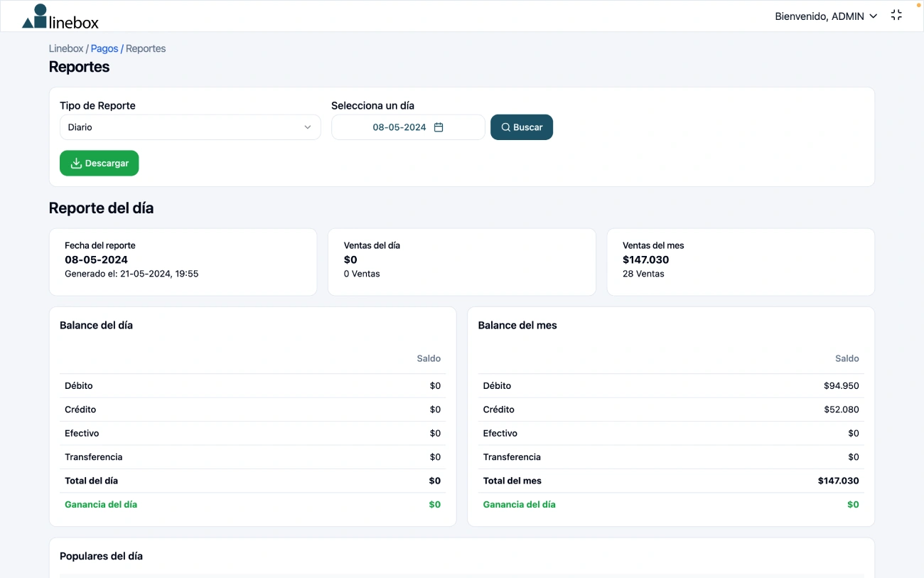Viewport: 924px width, 578px height.
Task: Click the Populares del día section header
Action: 101,555
